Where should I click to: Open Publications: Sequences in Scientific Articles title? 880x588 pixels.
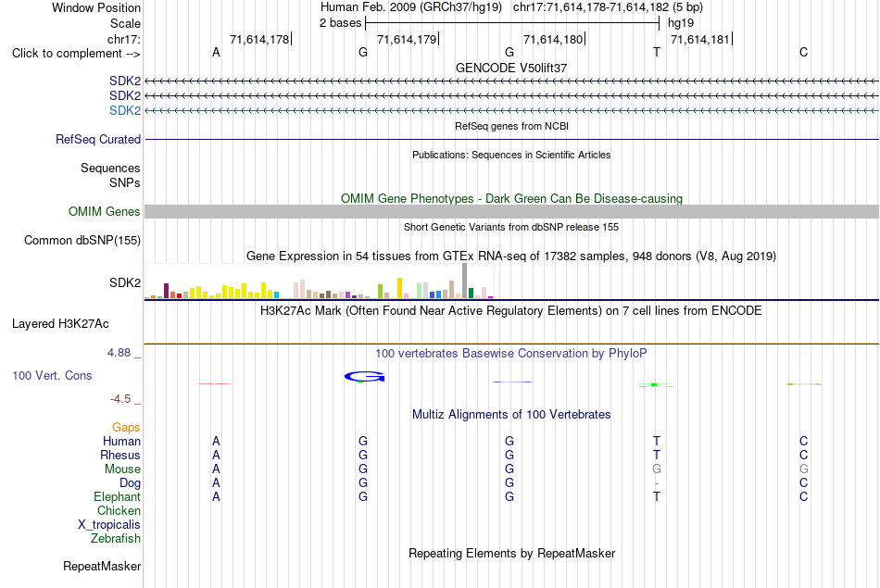(511, 155)
